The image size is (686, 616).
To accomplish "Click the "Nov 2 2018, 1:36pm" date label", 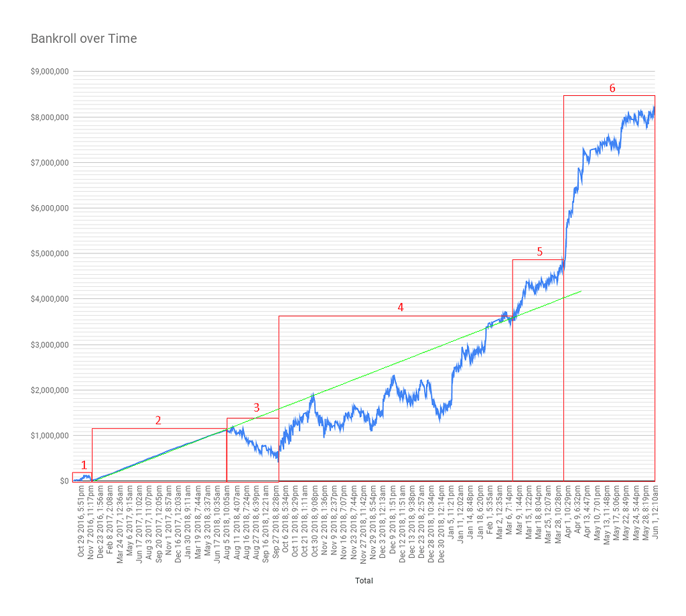I will point(324,520).
